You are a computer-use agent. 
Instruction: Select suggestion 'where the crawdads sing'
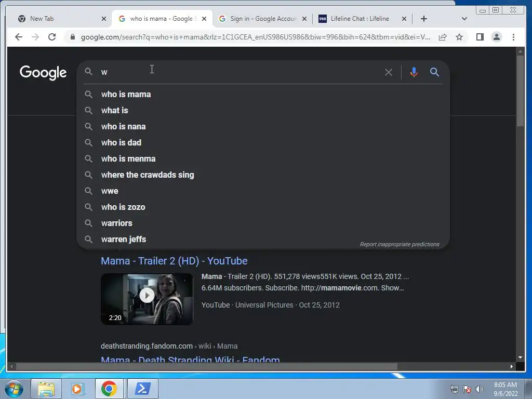click(263, 175)
